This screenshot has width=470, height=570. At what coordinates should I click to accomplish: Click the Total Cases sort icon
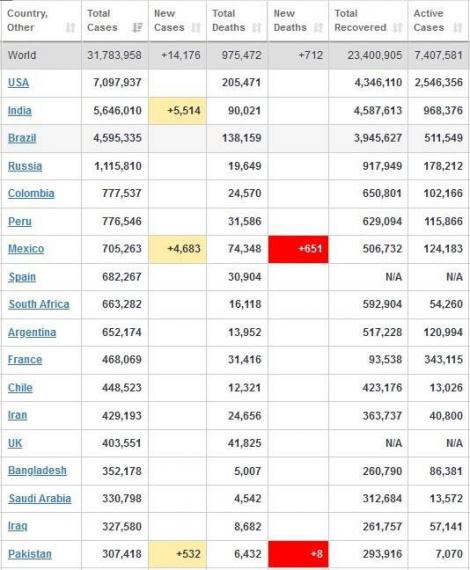click(x=137, y=28)
